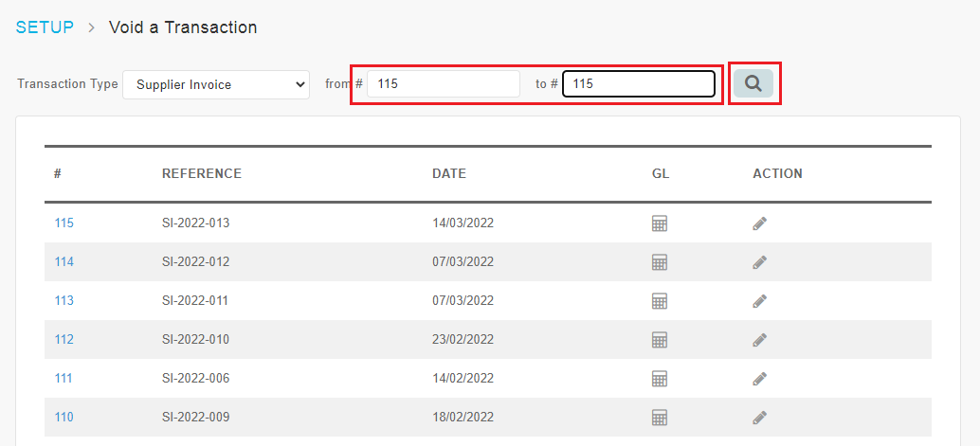This screenshot has width=980, height=446.
Task: Click the ACTION column header
Action: pos(777,173)
